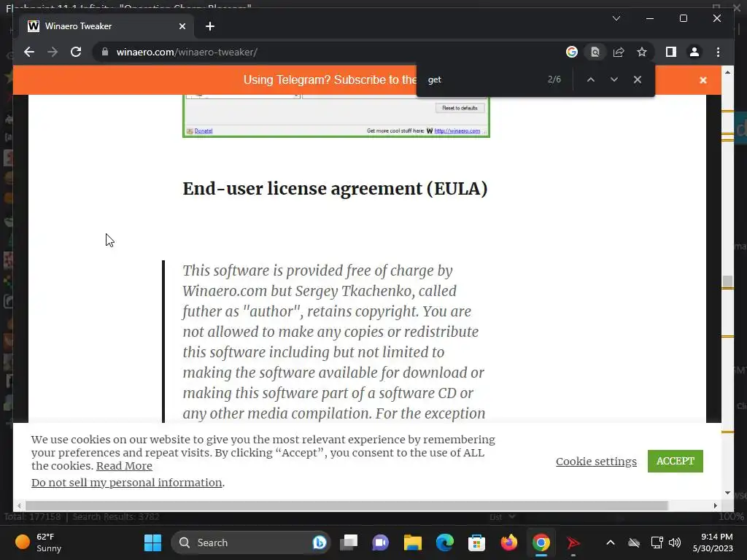747x560 pixels.
Task: Accept cookies with the ACCEPT button
Action: click(x=675, y=461)
